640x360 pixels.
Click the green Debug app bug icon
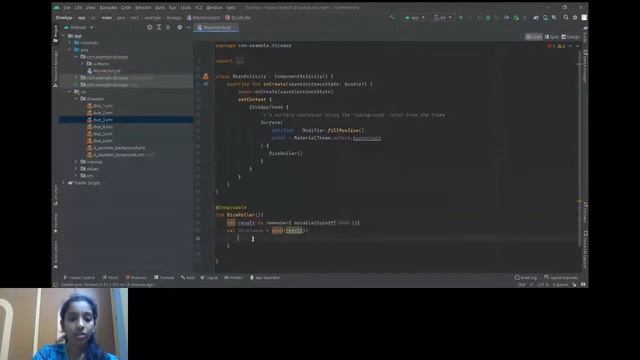[x=488, y=18]
